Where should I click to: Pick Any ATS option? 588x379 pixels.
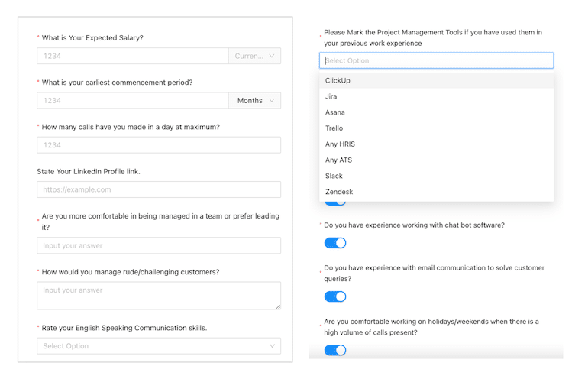point(436,160)
